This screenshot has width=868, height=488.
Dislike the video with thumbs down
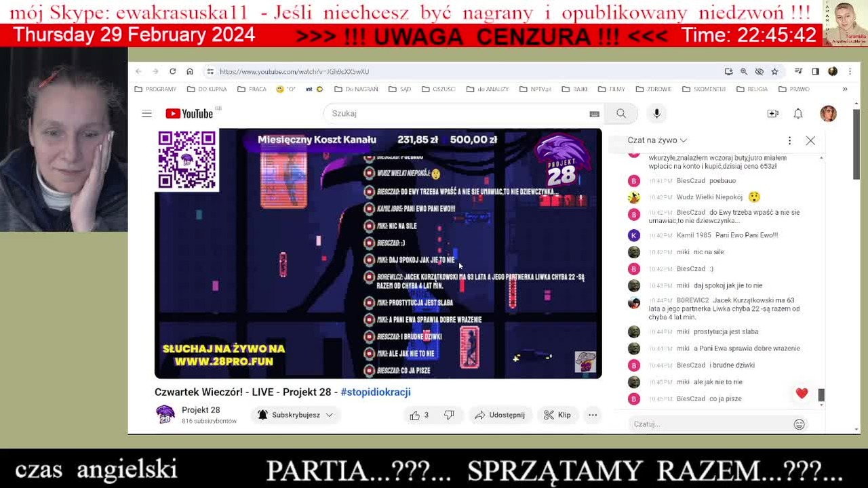point(449,415)
